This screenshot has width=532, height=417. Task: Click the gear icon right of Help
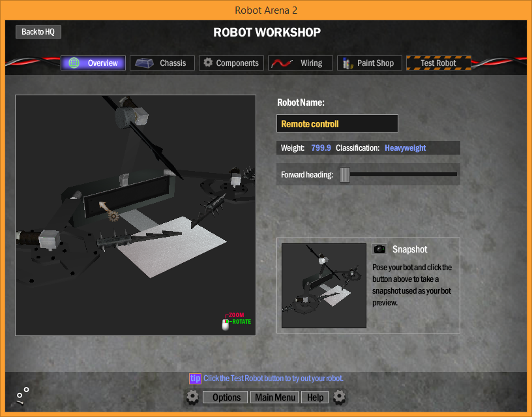tap(339, 397)
